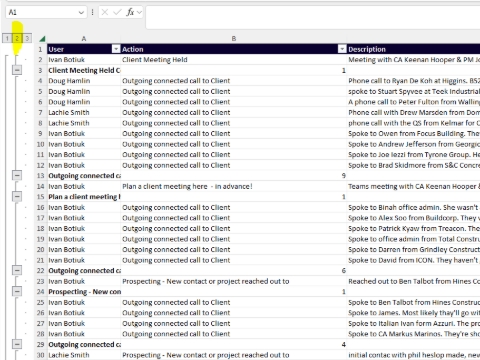Click 'Lachie Smith' in row 7

point(84,113)
